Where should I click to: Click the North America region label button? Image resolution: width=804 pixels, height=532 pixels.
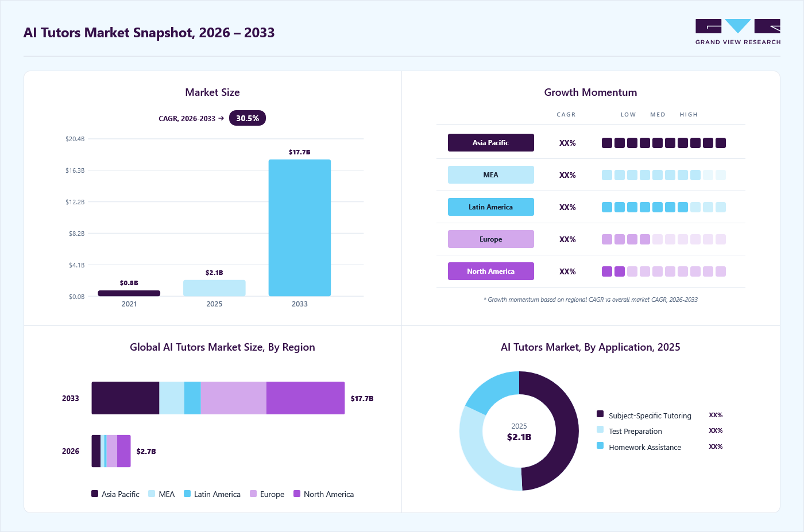(x=491, y=271)
